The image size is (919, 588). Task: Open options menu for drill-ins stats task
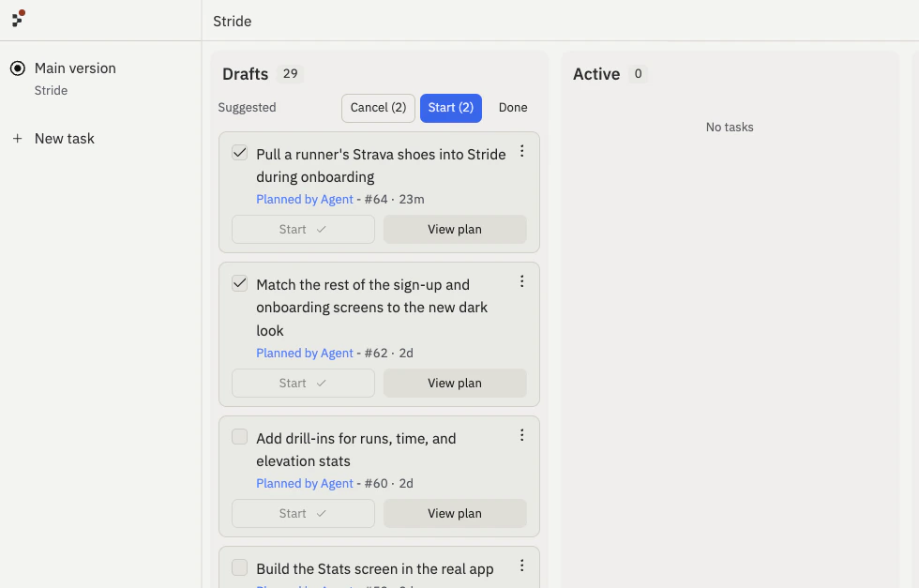(x=521, y=435)
